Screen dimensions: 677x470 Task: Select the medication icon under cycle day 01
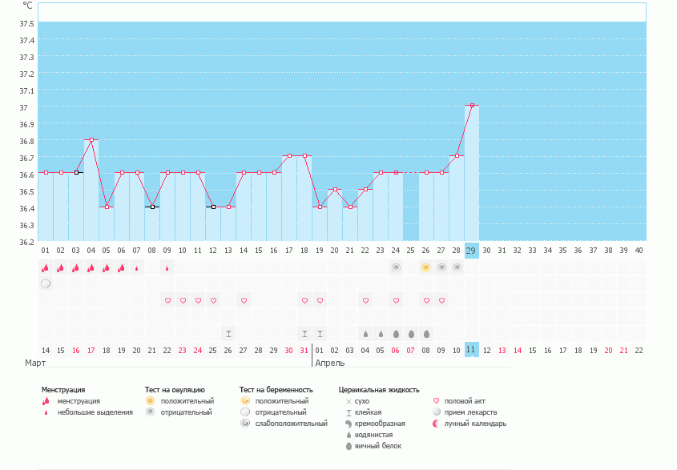click(45, 284)
